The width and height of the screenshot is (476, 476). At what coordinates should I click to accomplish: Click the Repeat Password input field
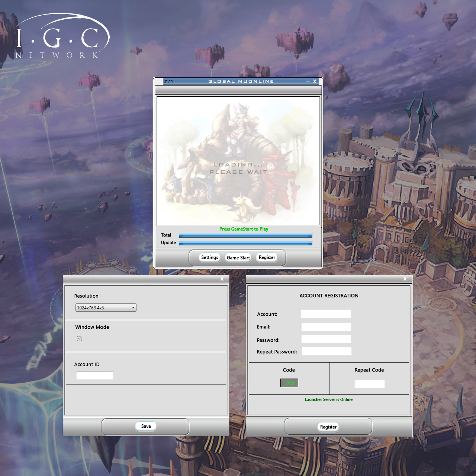pyautogui.click(x=326, y=351)
